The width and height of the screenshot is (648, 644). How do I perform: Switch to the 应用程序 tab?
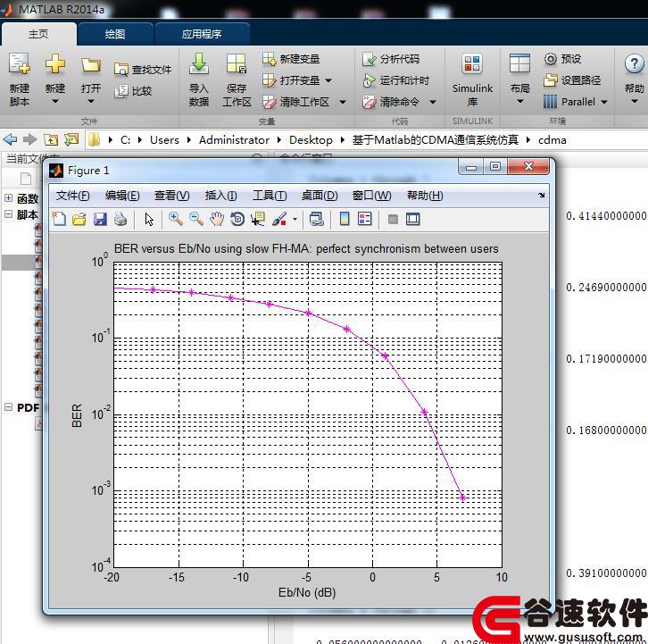[202, 34]
